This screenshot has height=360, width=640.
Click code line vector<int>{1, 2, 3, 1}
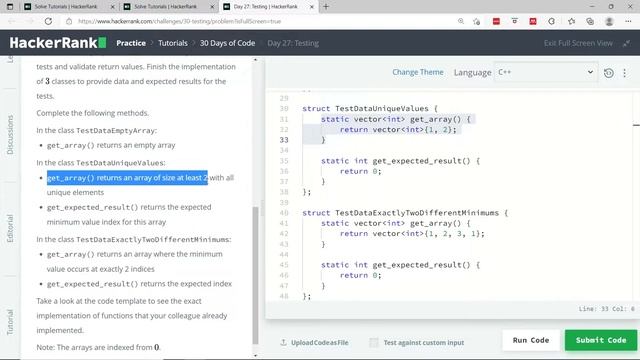(x=412, y=233)
